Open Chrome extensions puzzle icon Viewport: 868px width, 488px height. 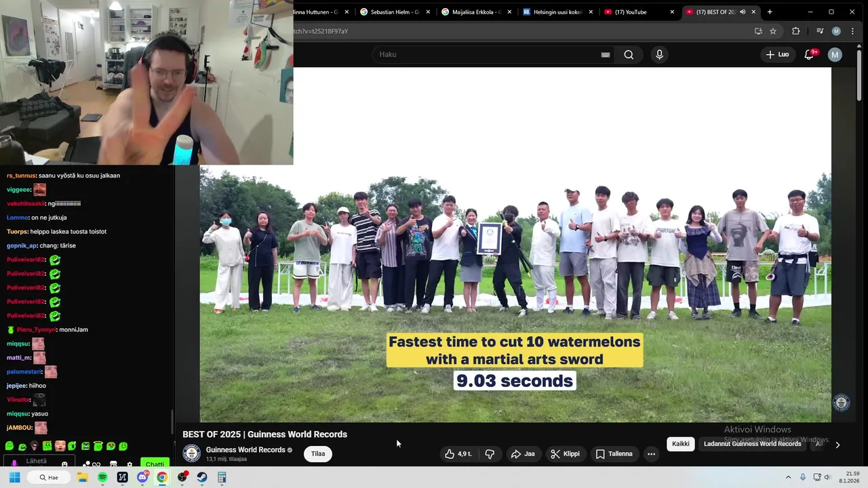pos(796,31)
